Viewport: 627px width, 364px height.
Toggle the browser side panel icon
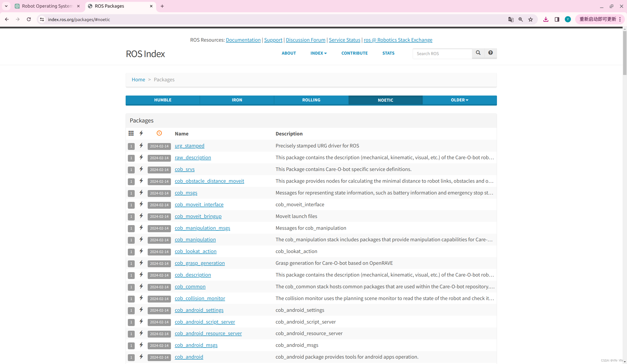[557, 19]
